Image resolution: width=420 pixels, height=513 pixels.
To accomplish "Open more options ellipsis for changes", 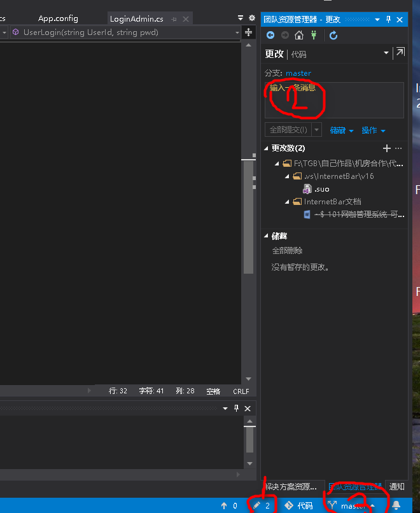I will pos(398,148).
